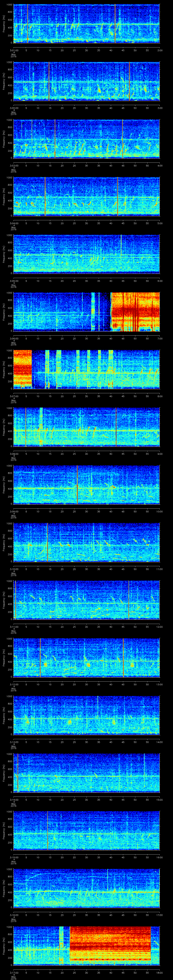Click the '3:11:00' start time label
This screenshot has height=980, width=173.
tap(14, 627)
